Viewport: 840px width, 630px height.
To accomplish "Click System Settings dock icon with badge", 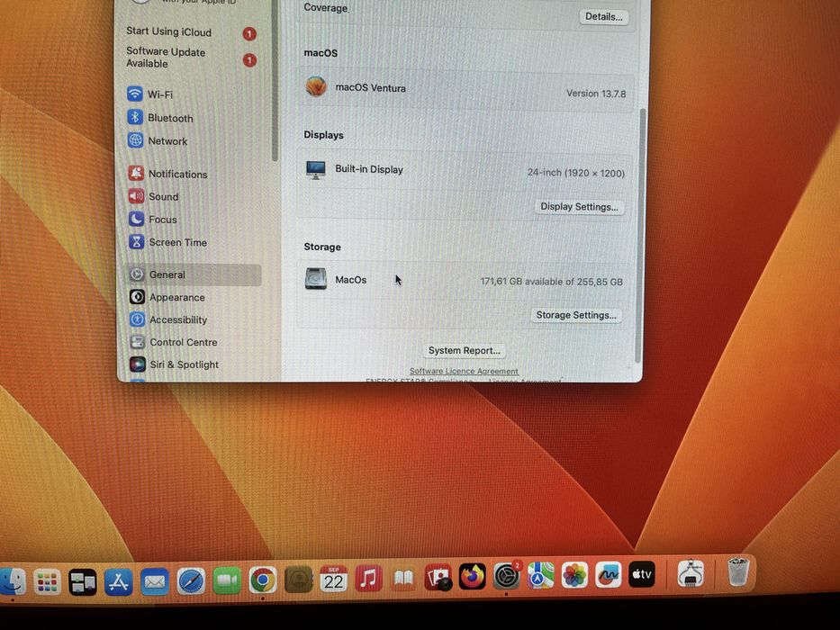I will coord(507,576).
